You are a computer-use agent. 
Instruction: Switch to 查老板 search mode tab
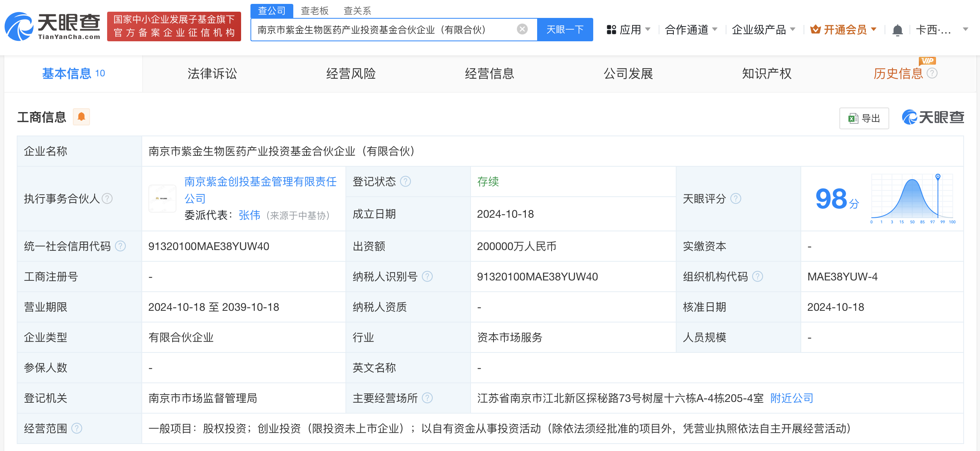coord(315,11)
